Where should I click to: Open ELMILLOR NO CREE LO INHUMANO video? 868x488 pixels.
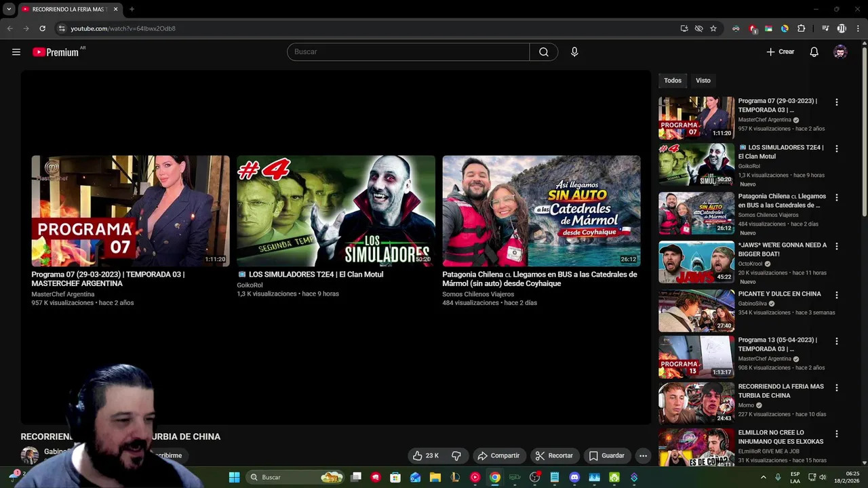781,437
